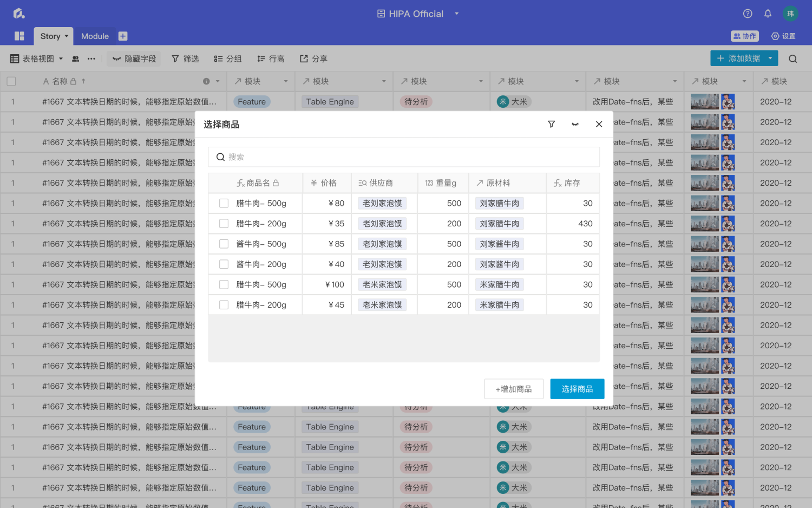Open the 添加数据 dropdown arrow

coord(770,58)
